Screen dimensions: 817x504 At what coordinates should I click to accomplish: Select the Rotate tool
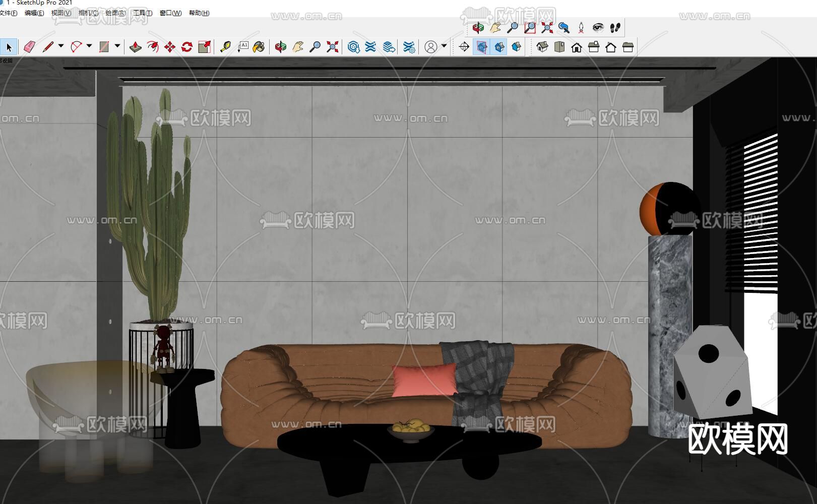tap(187, 47)
